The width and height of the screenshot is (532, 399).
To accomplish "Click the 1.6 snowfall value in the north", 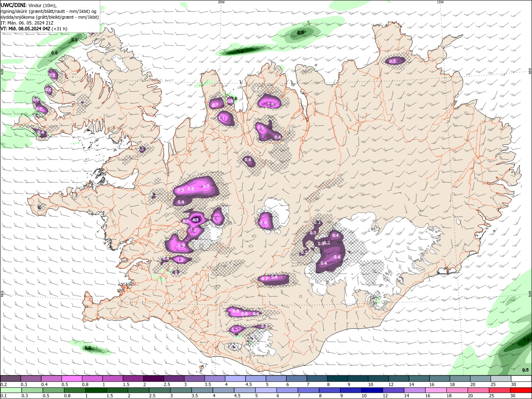I will click(271, 104).
